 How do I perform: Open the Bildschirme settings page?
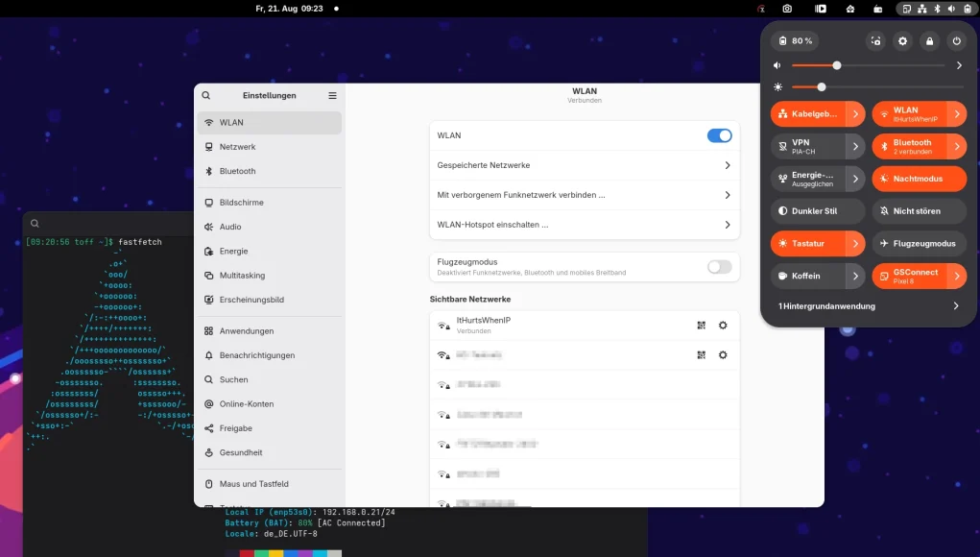270,203
